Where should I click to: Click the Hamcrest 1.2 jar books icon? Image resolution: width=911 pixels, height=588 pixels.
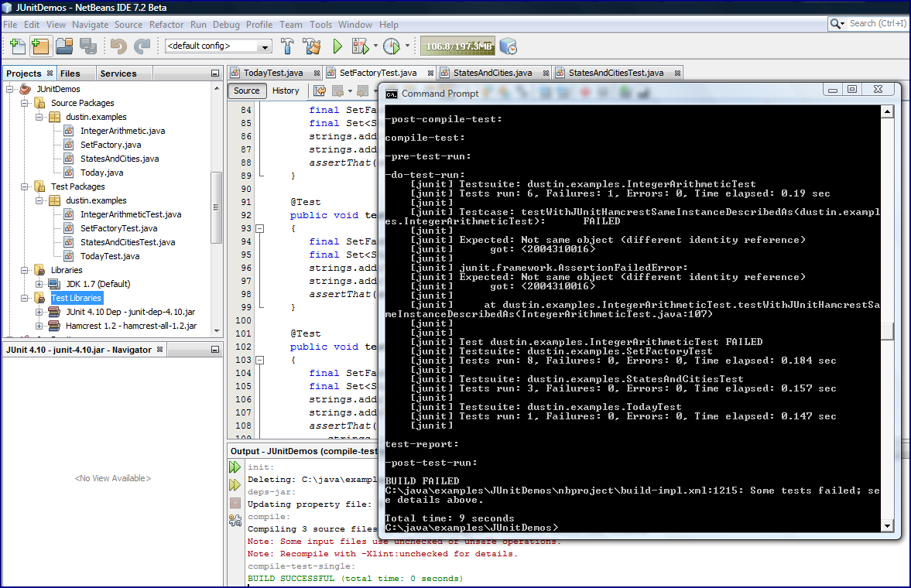(55, 326)
